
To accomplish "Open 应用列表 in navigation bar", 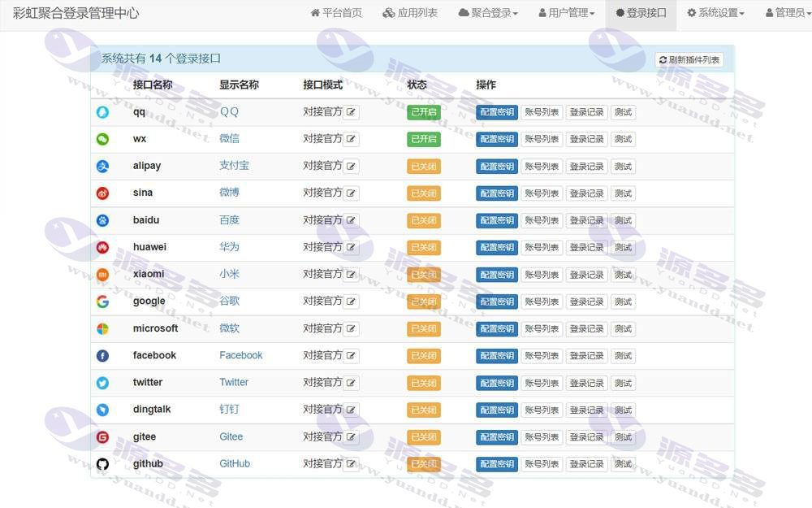I will (410, 13).
